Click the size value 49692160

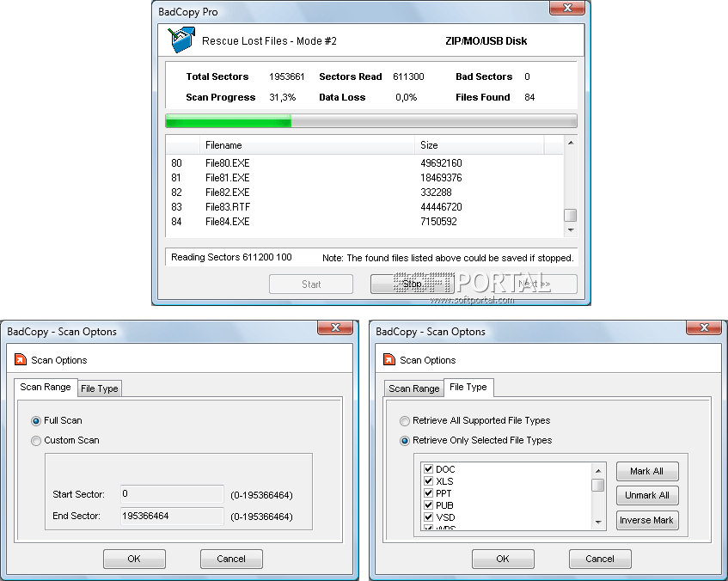tap(441, 163)
